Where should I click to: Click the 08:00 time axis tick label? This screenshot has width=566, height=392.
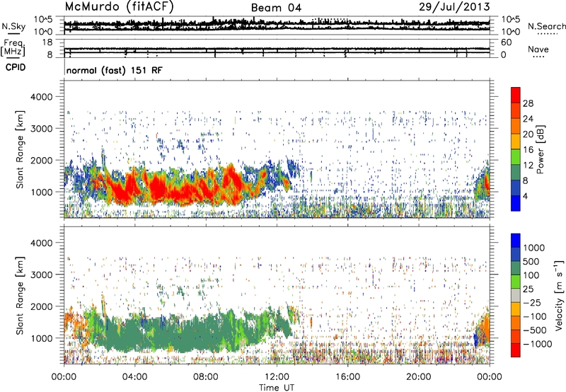pos(206,377)
